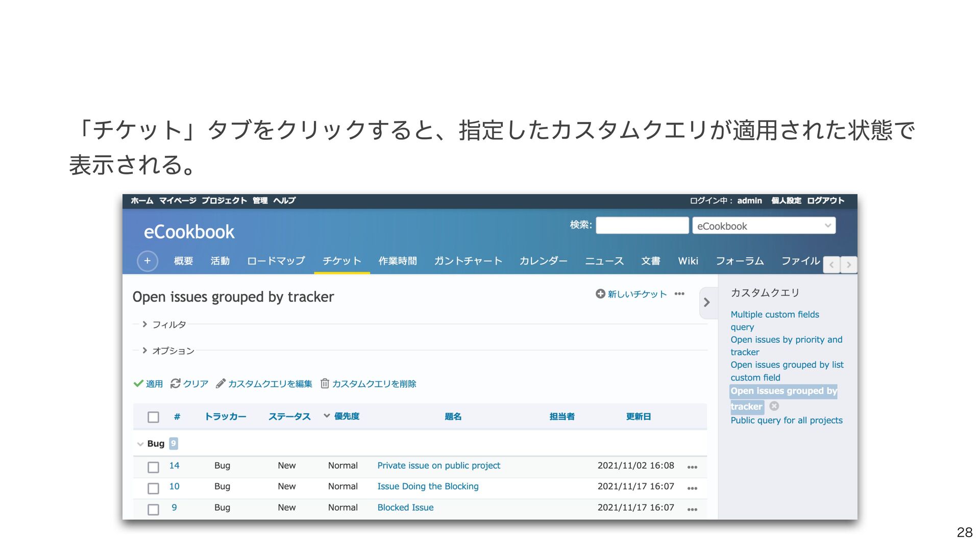Remove selected query with the x icon
The image size is (980, 551).
(774, 406)
